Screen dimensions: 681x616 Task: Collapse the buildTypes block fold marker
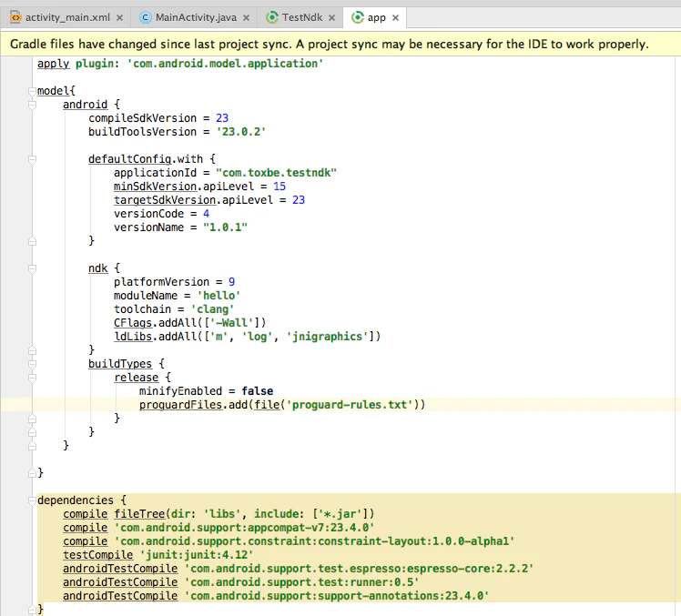click(32, 364)
